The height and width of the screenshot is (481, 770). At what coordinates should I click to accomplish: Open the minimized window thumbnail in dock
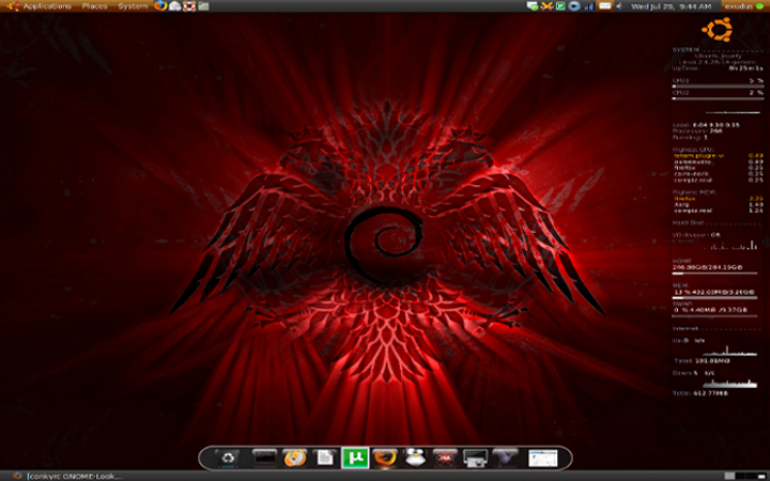click(x=543, y=458)
